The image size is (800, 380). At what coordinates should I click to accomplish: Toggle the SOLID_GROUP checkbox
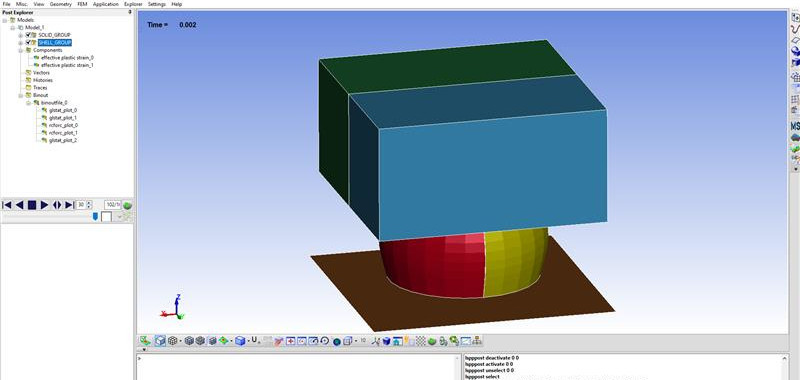pos(29,35)
